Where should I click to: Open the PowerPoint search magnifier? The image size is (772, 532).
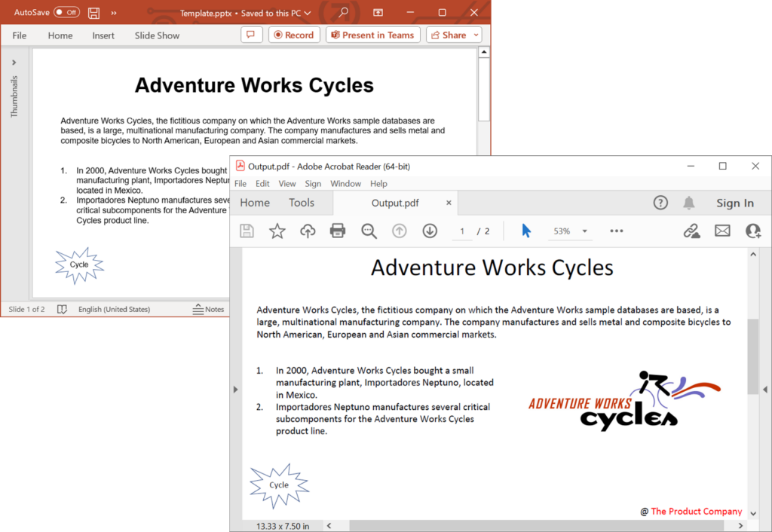click(343, 12)
